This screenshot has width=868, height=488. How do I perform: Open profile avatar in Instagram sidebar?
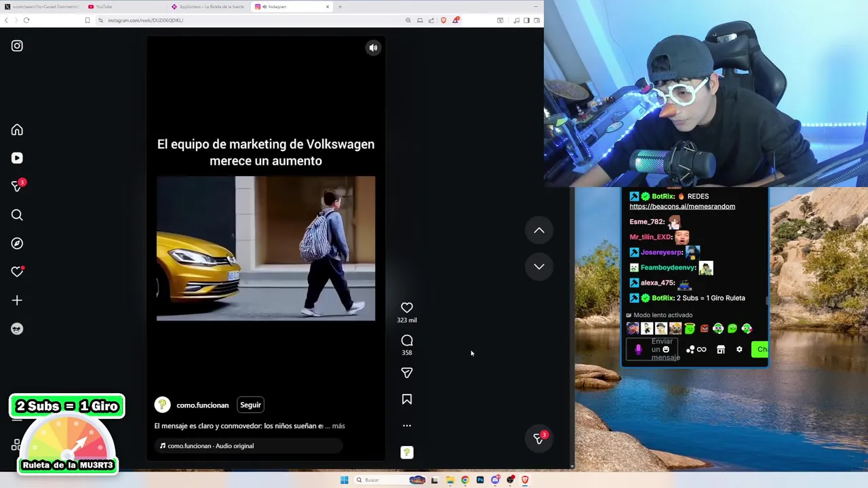click(x=17, y=329)
